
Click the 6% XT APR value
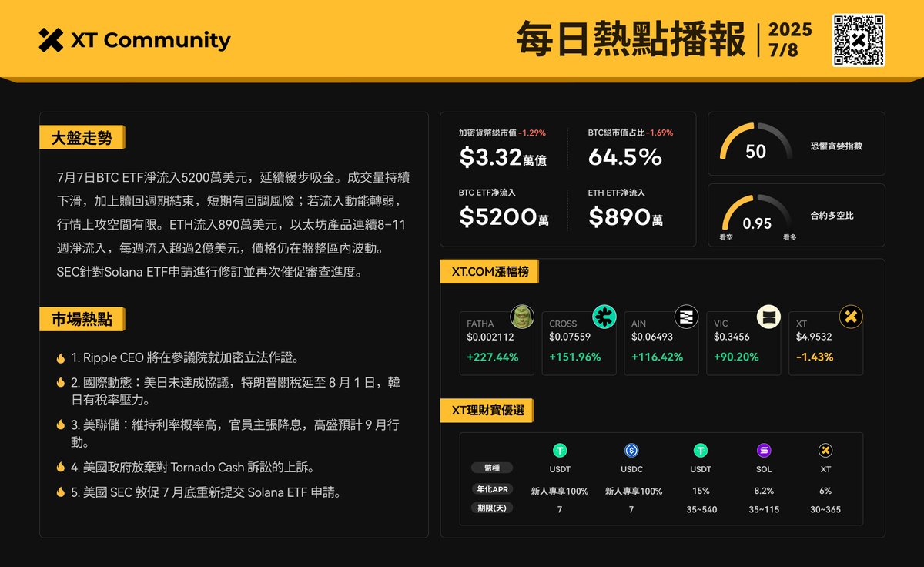pos(825,491)
